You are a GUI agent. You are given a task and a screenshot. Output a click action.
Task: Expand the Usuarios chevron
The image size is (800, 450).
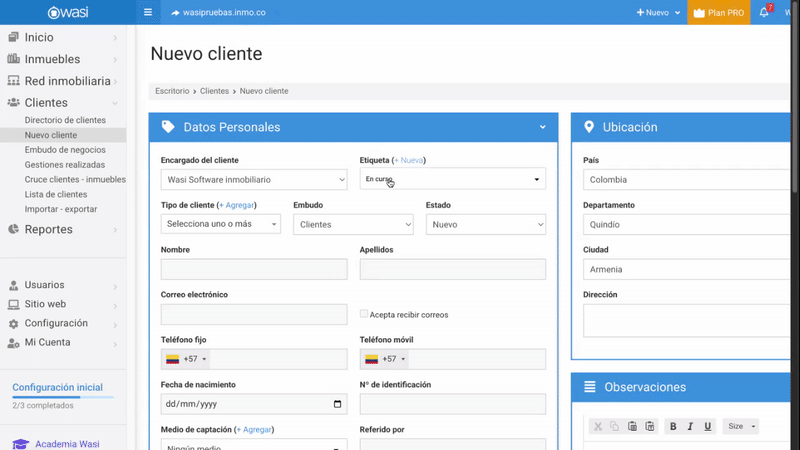point(115,287)
